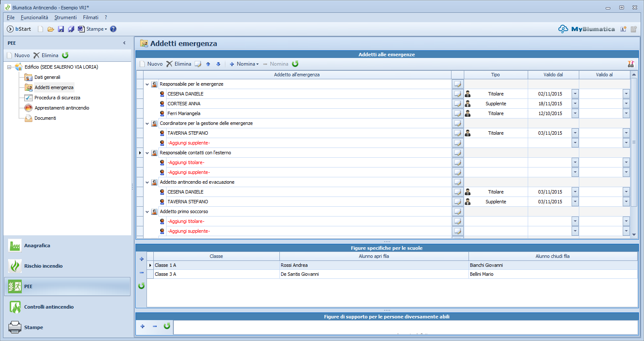Select Procedura di sicurezza tree item
The height and width of the screenshot is (341, 644).
57,98
